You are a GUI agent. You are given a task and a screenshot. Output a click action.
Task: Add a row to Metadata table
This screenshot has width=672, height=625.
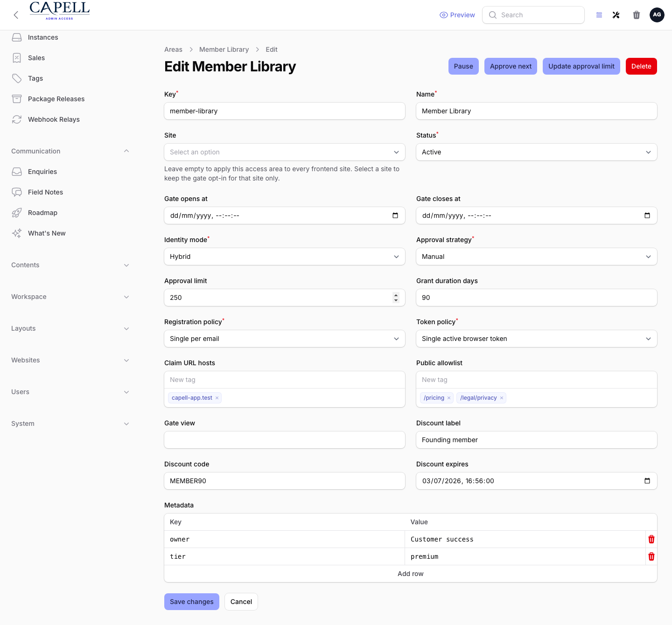(x=411, y=574)
